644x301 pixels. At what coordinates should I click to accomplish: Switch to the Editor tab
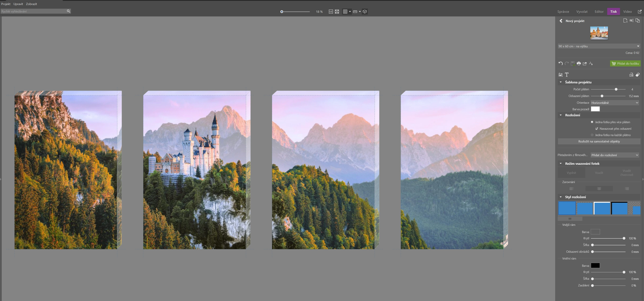point(599,11)
